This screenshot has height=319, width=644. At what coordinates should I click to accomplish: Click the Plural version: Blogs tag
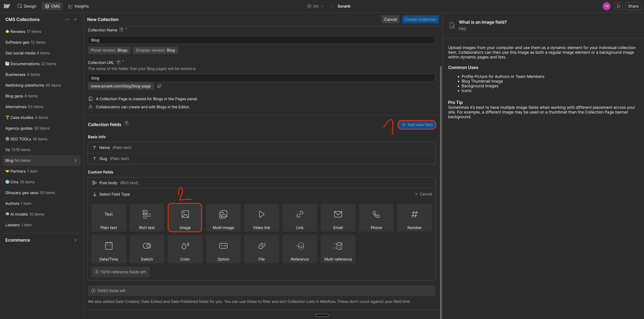[109, 50]
